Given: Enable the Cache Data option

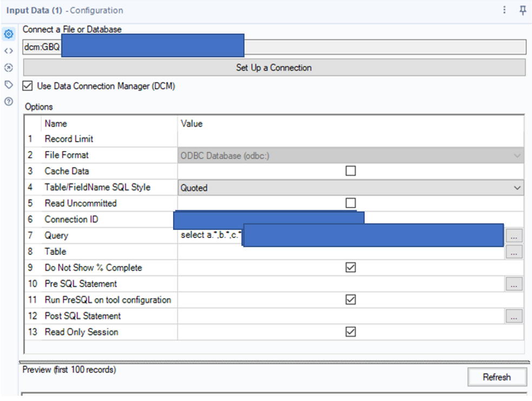Looking at the screenshot, I should pos(350,170).
